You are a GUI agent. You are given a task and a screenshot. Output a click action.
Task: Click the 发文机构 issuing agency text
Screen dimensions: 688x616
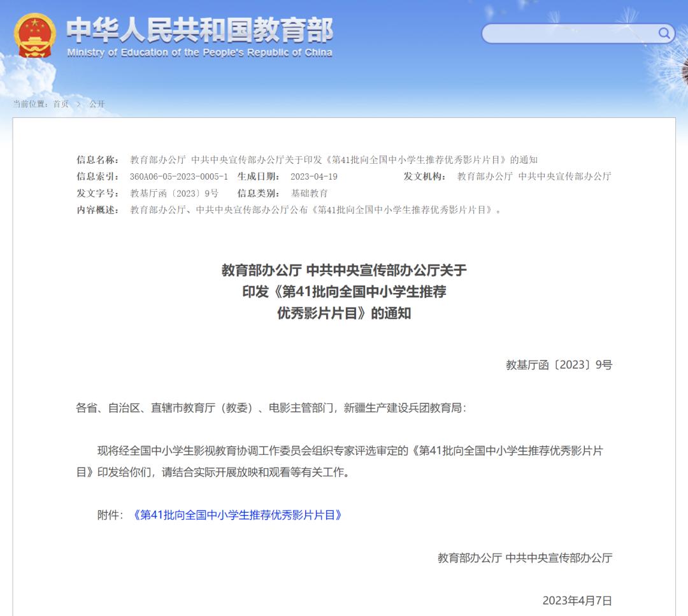coord(535,176)
